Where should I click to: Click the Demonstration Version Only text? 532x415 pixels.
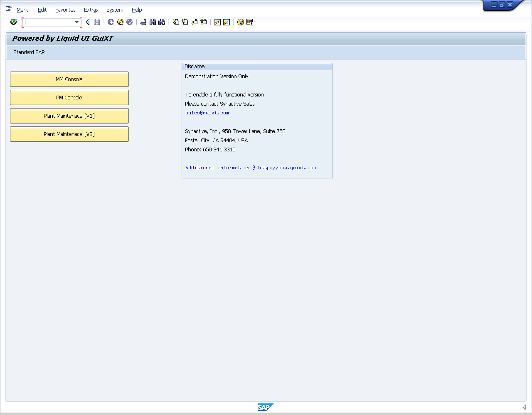point(217,77)
